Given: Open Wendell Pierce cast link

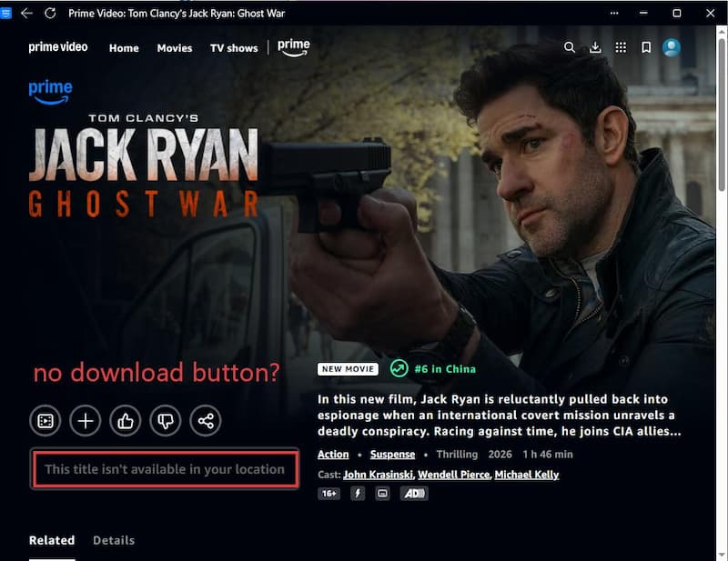Looking at the screenshot, I should (453, 475).
